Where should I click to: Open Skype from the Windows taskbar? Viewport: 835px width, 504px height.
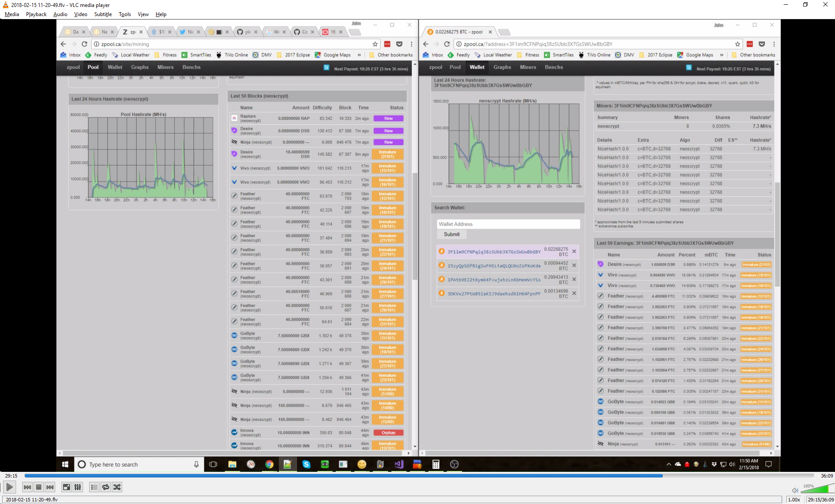coord(306,464)
